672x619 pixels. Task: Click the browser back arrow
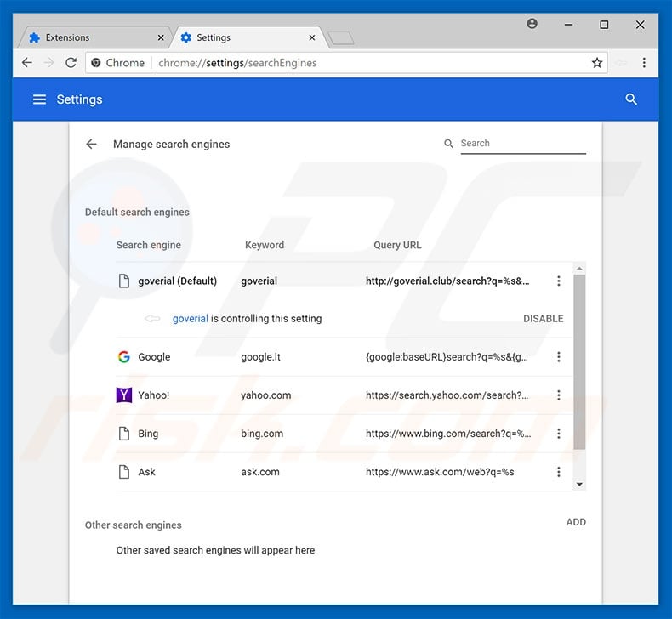click(27, 63)
